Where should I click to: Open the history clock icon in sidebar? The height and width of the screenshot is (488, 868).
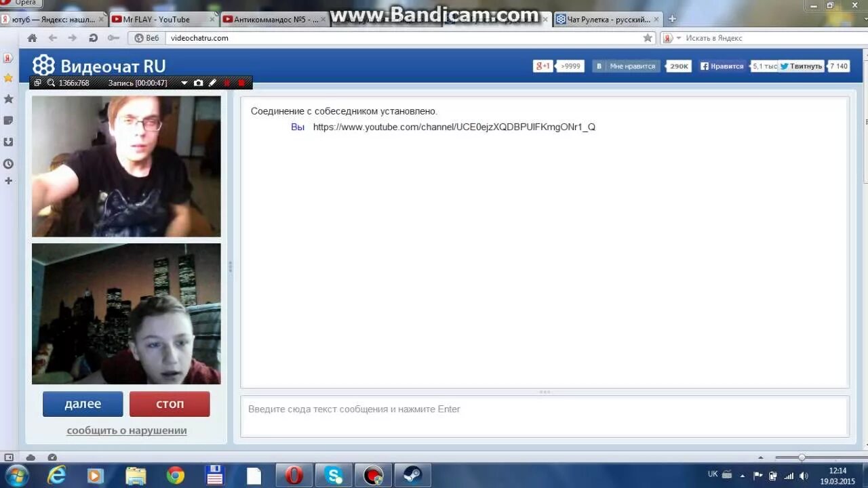tap(8, 163)
